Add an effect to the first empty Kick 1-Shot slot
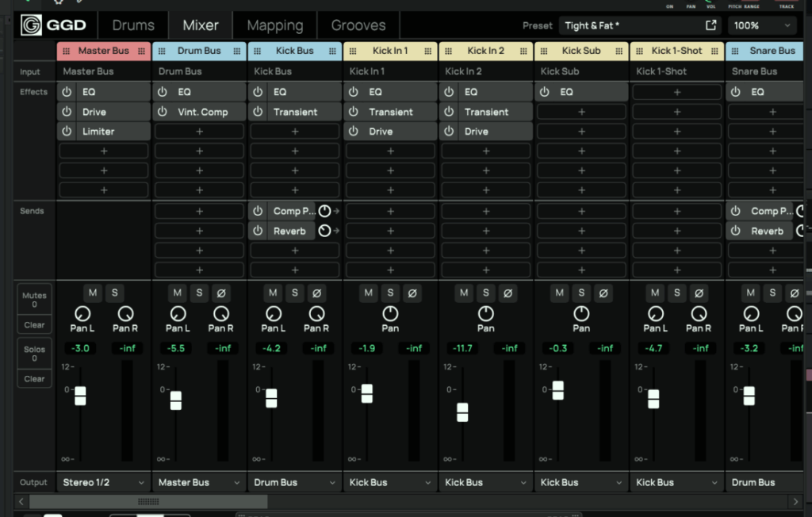Image resolution: width=812 pixels, height=517 pixels. coord(676,92)
